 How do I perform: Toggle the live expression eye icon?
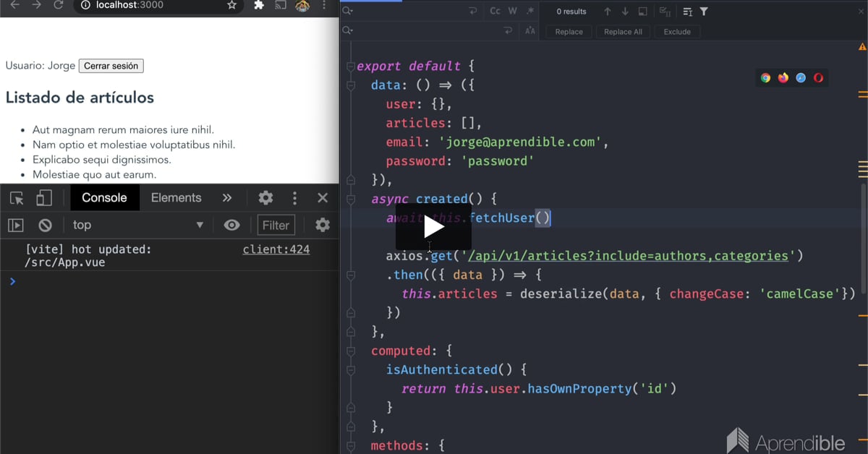231,225
